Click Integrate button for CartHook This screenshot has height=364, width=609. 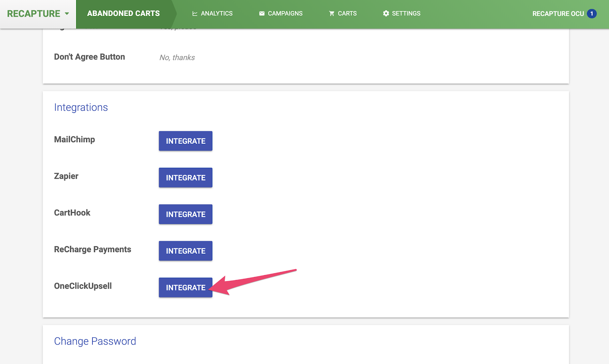coord(186,215)
